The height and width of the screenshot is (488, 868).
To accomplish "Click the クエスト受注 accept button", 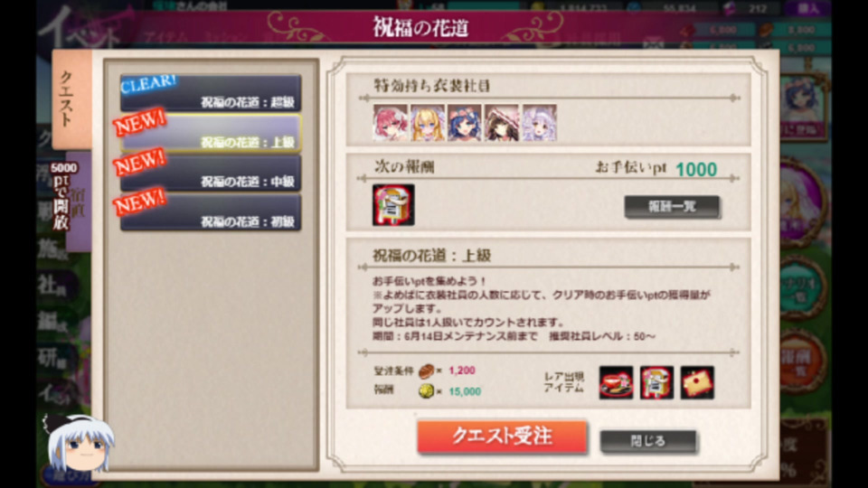I will (502, 437).
